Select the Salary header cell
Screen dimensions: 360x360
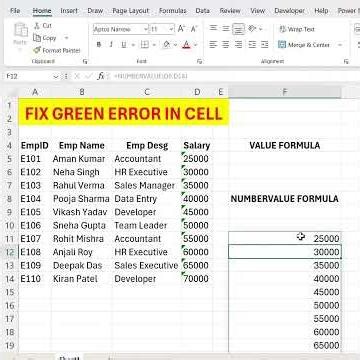[197, 145]
